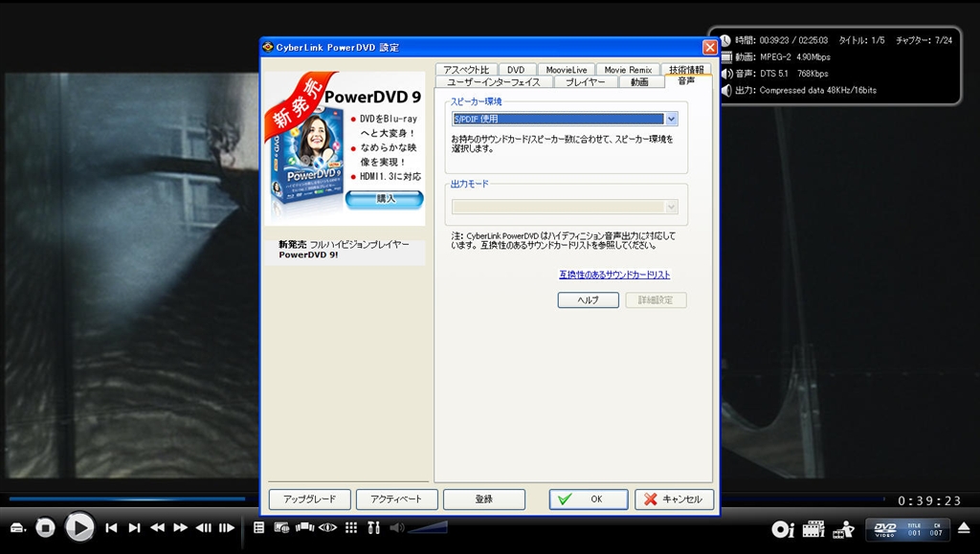Open the movie info filmstrip icon
Viewport: 980px width, 554px height.
pos(813,529)
